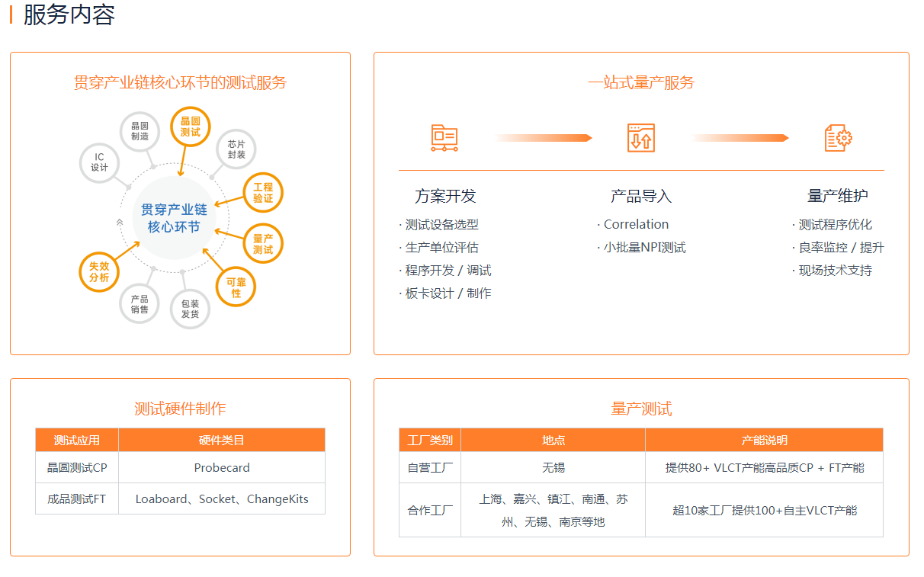The image size is (924, 577).
Task: Select the 可靠性 orange circle
Action: 236,287
